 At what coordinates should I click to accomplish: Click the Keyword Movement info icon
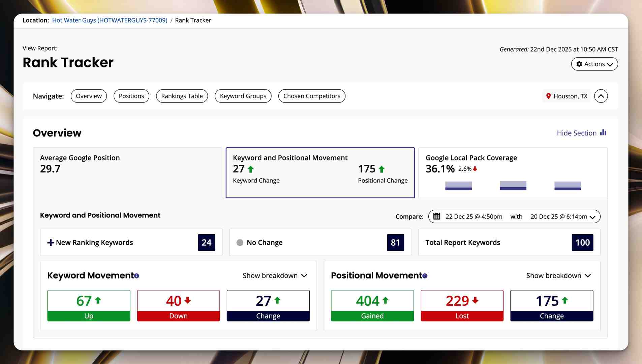136,276
